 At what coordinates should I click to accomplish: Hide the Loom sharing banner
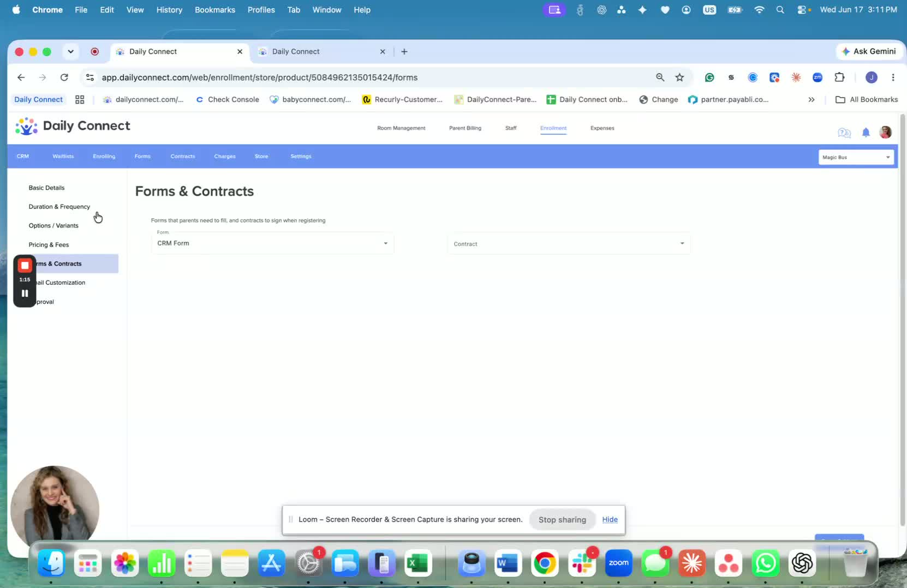click(610, 519)
